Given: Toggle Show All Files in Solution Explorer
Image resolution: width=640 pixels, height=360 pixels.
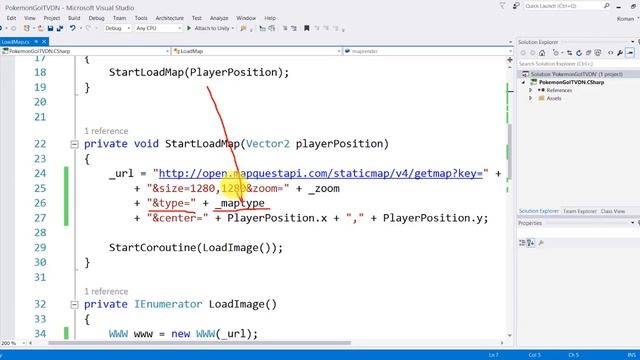Looking at the screenshot, I should (598, 53).
